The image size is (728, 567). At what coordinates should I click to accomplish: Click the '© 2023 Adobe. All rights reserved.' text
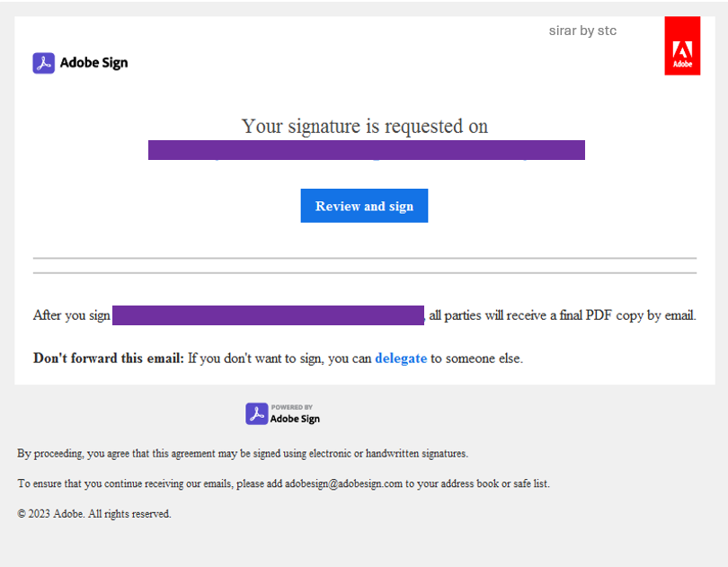pos(94,514)
